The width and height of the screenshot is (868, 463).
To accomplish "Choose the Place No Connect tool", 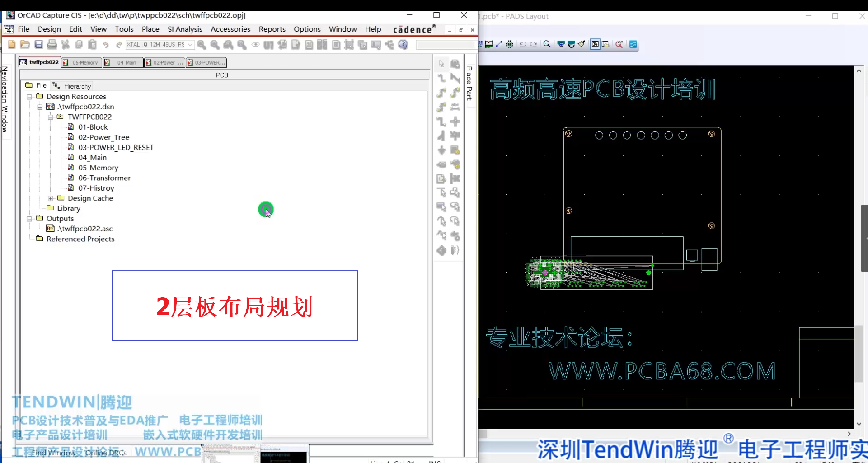I will click(x=455, y=179).
